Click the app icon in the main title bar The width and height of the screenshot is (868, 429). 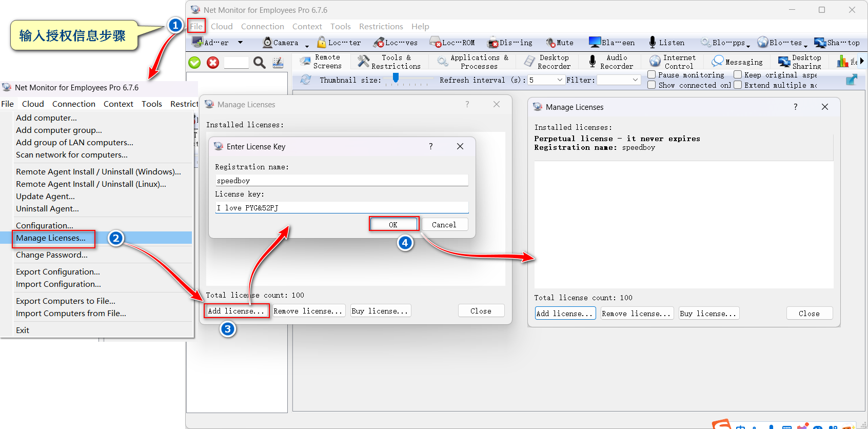[x=195, y=10]
